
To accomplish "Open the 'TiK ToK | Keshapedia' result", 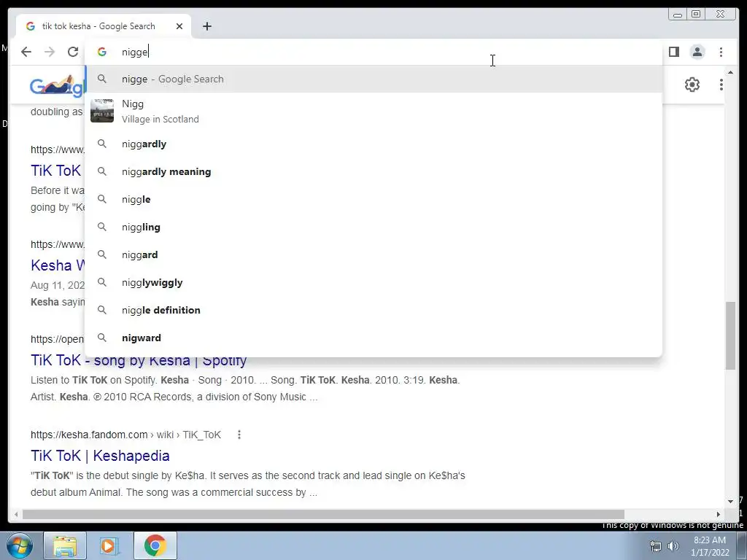I will tap(100, 456).
